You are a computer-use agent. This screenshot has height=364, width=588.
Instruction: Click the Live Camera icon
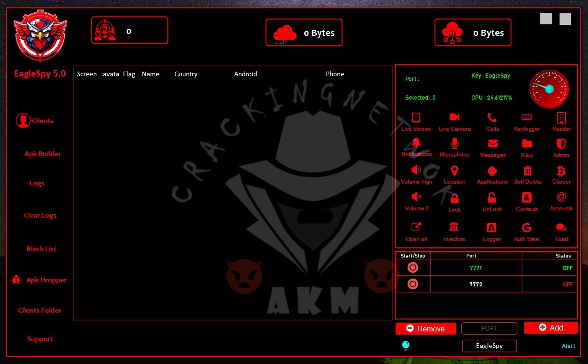coord(454,118)
